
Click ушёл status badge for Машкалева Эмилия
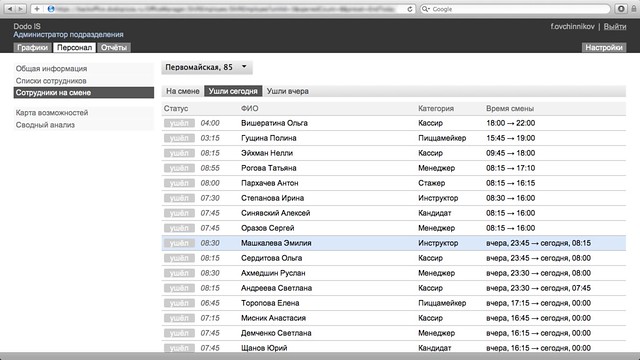[x=179, y=243]
